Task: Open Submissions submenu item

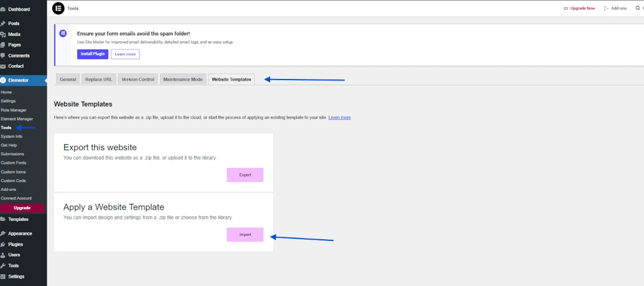Action: (12, 154)
